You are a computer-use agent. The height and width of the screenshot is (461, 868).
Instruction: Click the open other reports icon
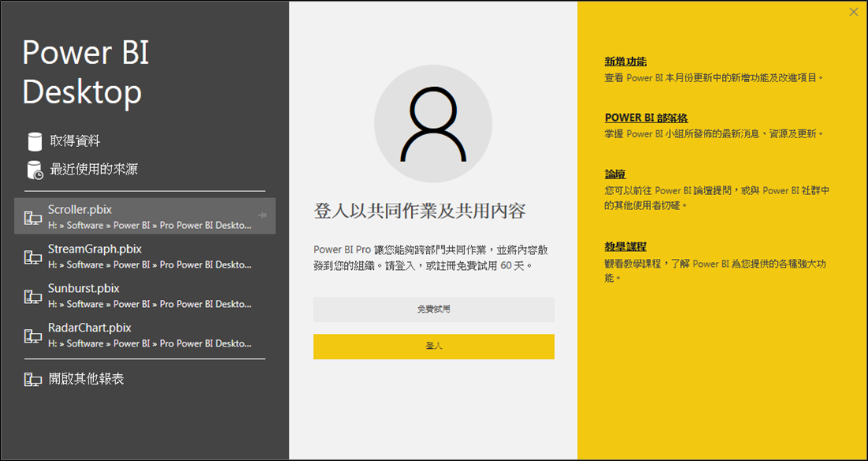click(32, 380)
